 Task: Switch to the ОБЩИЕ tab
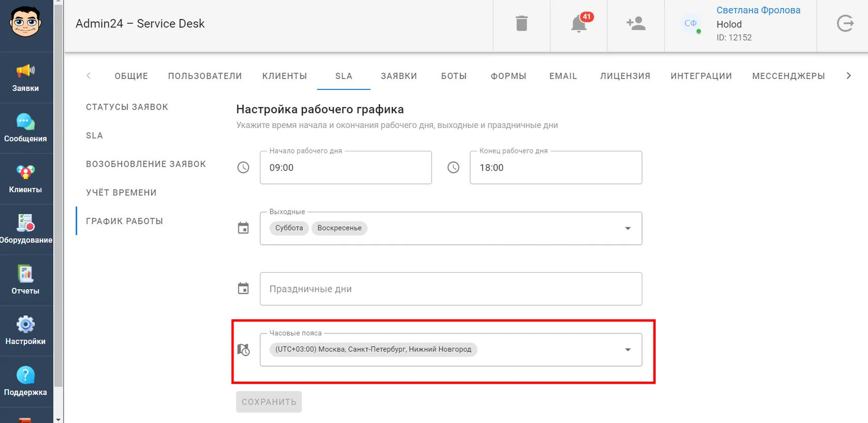click(x=131, y=76)
